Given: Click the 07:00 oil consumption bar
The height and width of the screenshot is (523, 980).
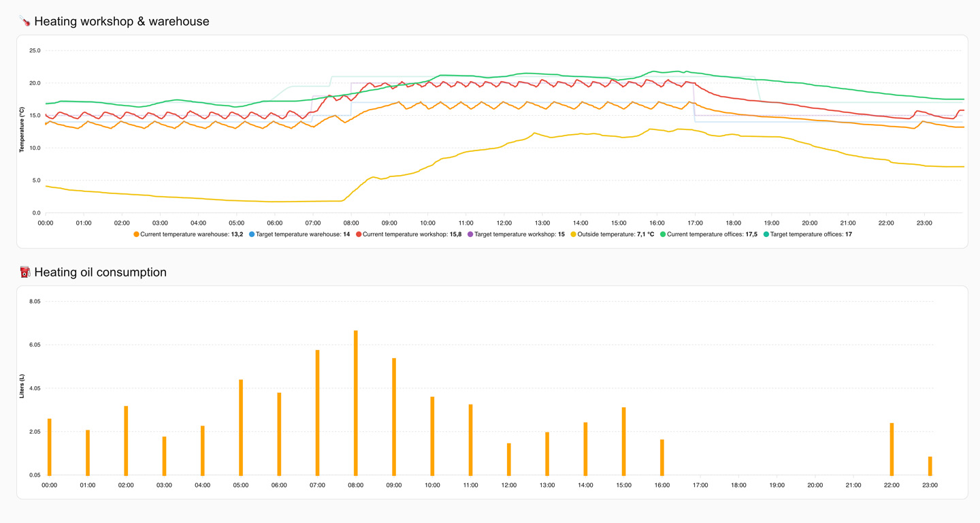Looking at the screenshot, I should click(317, 412).
